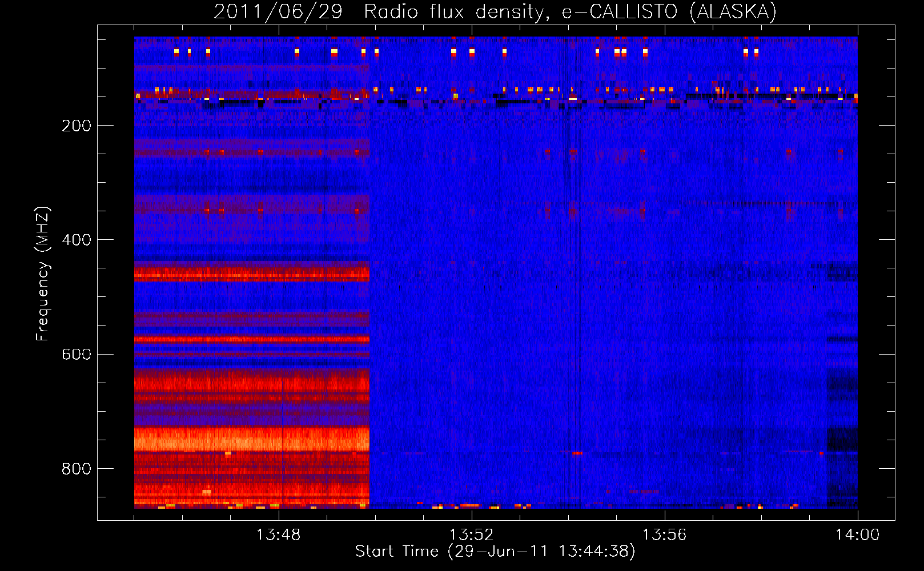This screenshot has height=571, width=924.
Task: Click the 'Start Time (29-Jun-11 13:44:38)' axis title
Action: tap(495, 552)
